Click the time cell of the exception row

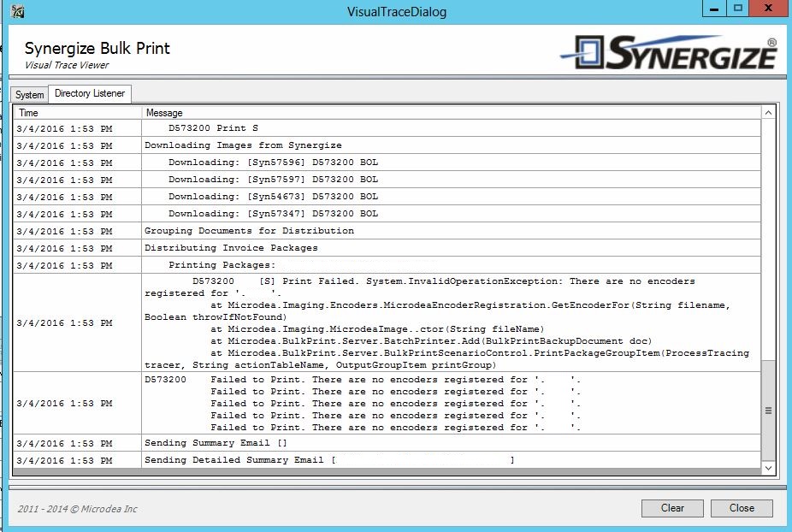click(77, 322)
